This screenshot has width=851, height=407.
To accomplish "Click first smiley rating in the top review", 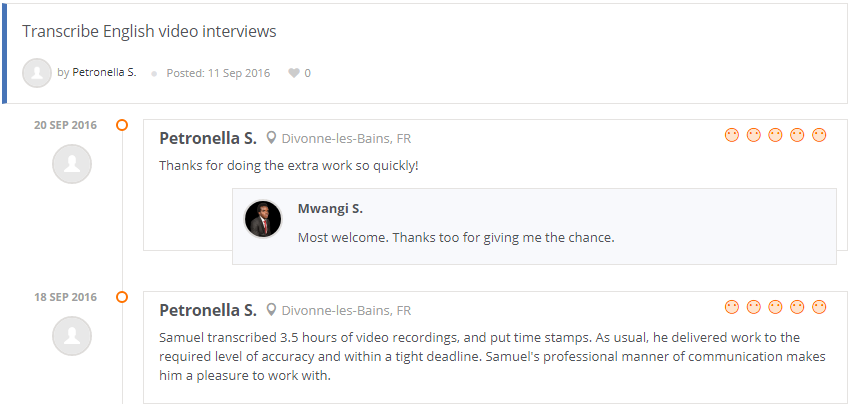I will tap(732, 135).
